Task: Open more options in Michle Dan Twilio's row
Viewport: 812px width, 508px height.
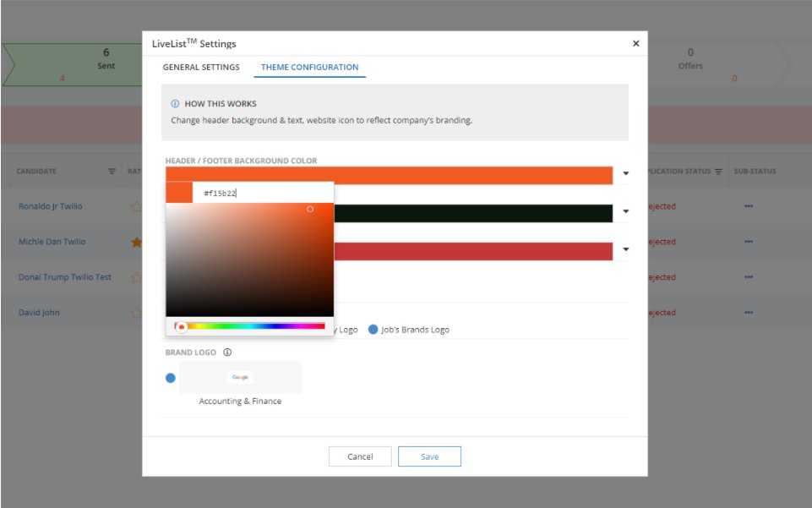Action: (749, 241)
